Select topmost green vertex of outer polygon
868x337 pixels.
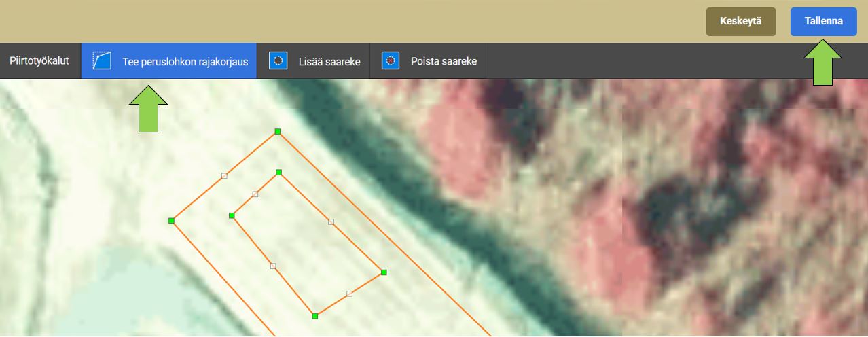pyautogui.click(x=277, y=131)
